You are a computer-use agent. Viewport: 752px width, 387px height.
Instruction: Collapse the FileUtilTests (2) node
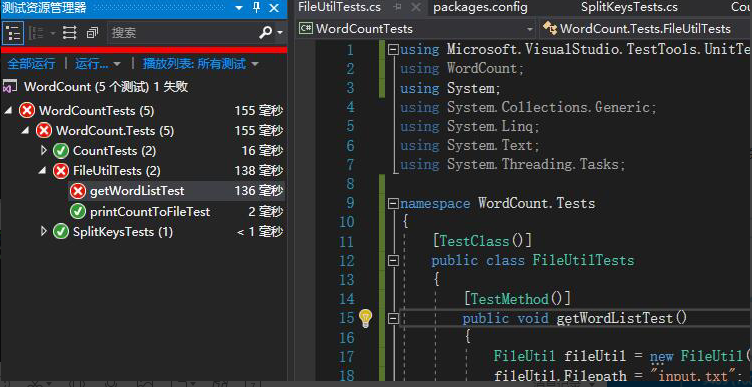click(43, 171)
